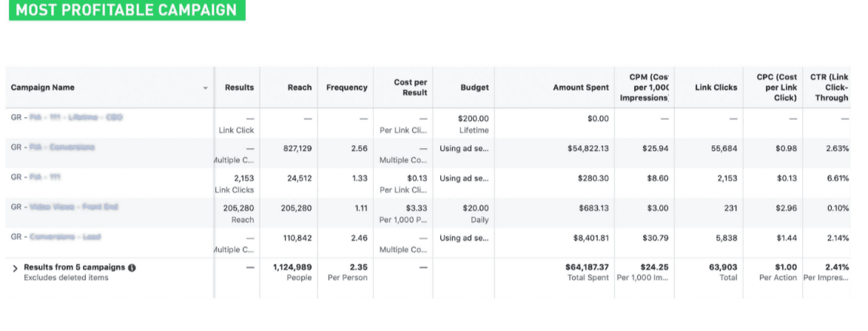Select the 55,684 link clicks value
The height and width of the screenshot is (331, 868).
tap(724, 148)
